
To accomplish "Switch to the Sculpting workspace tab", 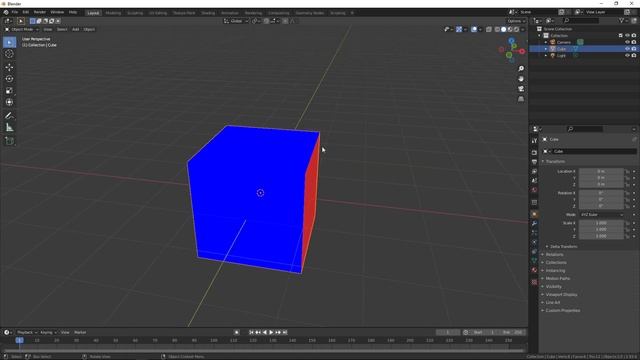I will coord(135,13).
